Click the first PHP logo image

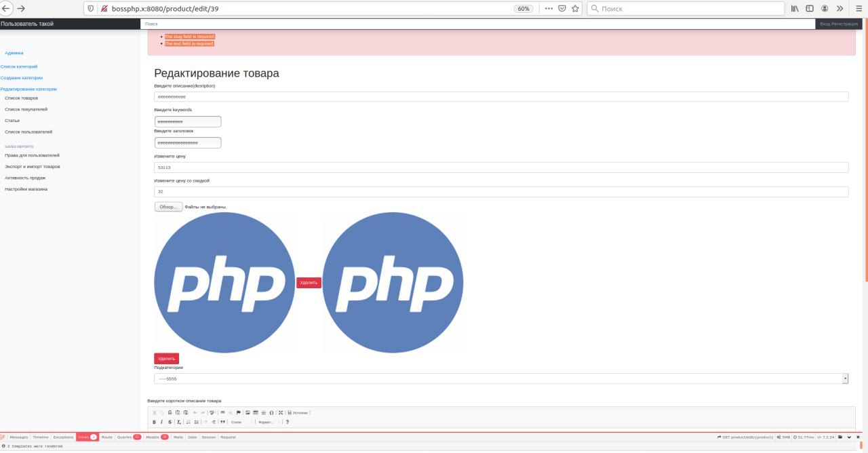pos(224,283)
